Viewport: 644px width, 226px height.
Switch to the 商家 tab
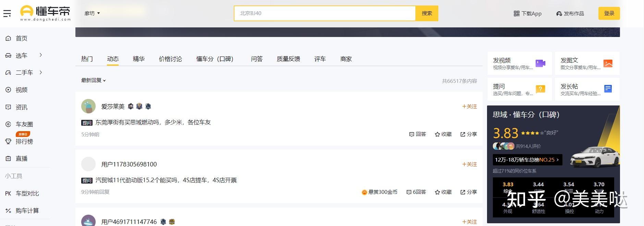(346, 59)
